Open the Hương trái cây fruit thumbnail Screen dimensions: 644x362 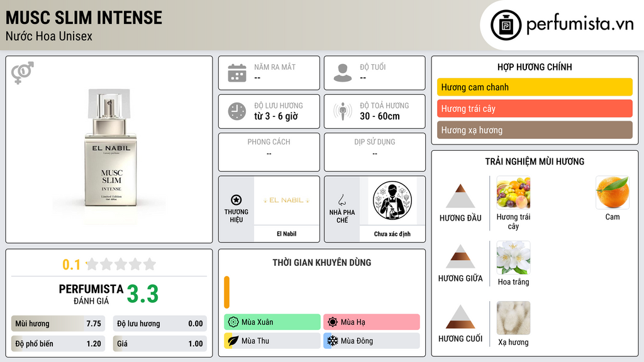[x=513, y=192]
